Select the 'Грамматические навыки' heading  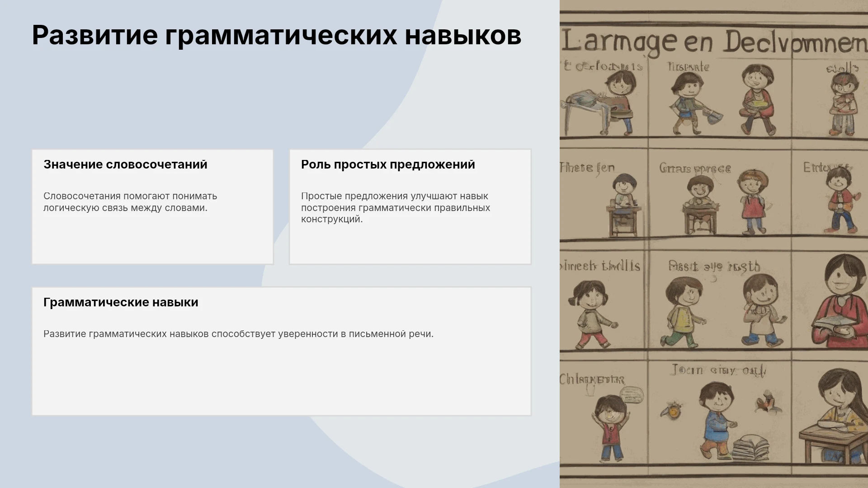pyautogui.click(x=121, y=302)
